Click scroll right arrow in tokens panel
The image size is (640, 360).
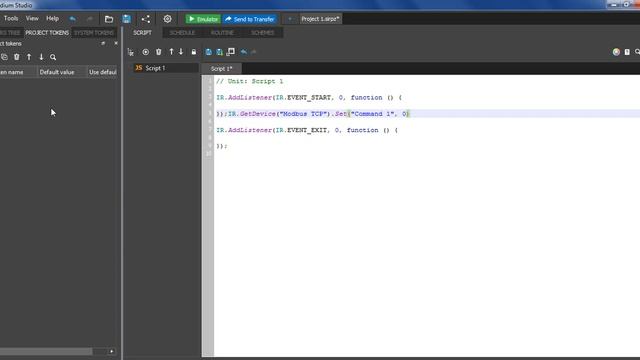[x=111, y=351]
